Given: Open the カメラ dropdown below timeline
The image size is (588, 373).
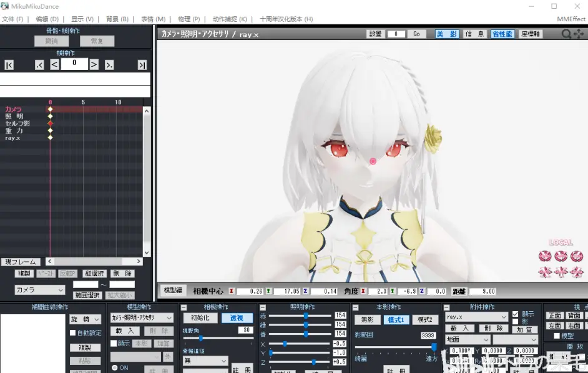Looking at the screenshot, I should pos(40,290).
